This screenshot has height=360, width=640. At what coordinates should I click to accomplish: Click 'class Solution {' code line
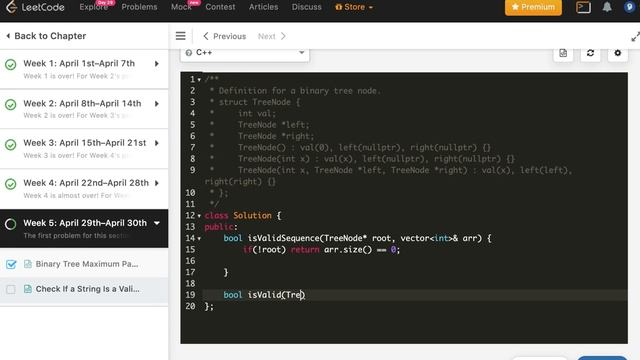tap(242, 216)
